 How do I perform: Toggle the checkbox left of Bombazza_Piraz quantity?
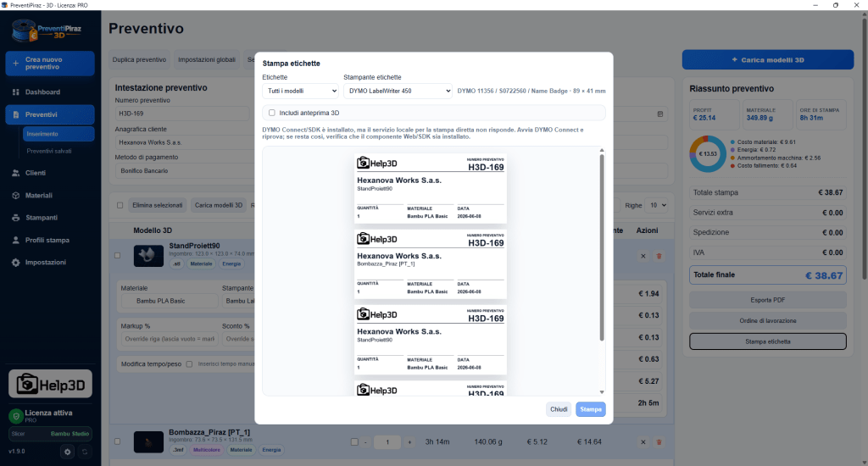tap(354, 441)
